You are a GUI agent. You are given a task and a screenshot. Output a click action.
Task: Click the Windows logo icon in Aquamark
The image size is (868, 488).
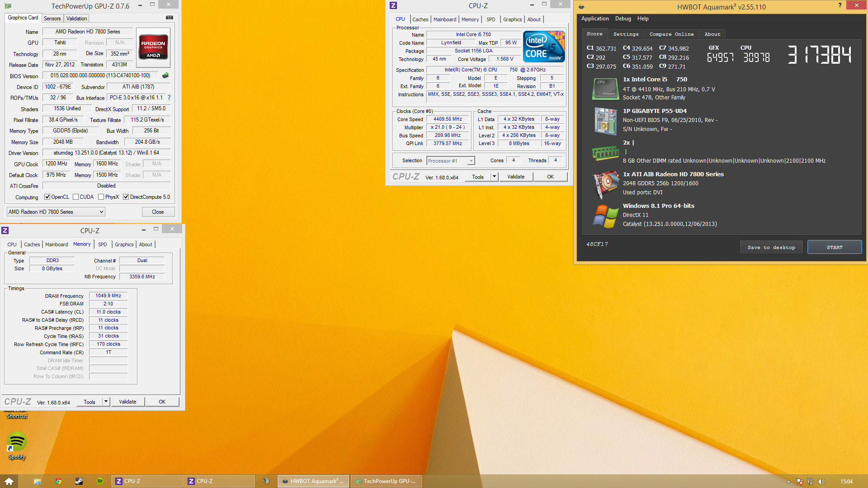point(606,216)
